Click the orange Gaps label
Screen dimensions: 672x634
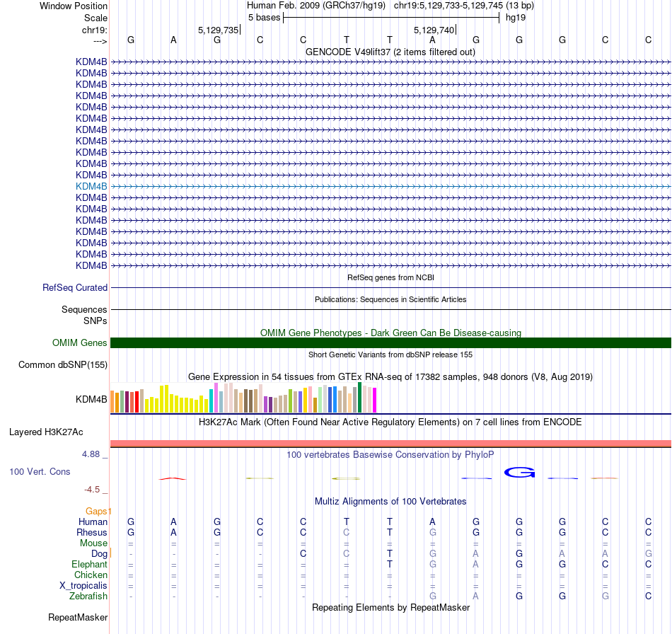(x=96, y=511)
